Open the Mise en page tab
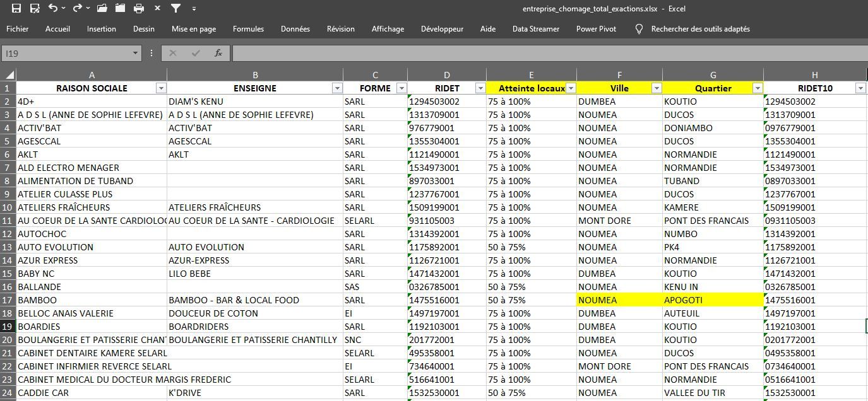 pos(194,29)
